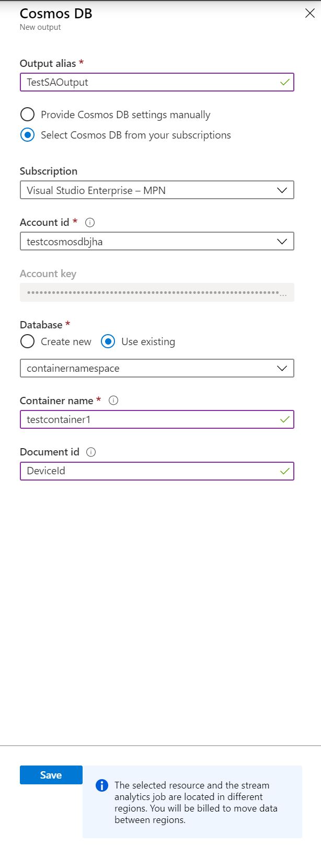Click the info icon beside Account id

(x=90, y=223)
